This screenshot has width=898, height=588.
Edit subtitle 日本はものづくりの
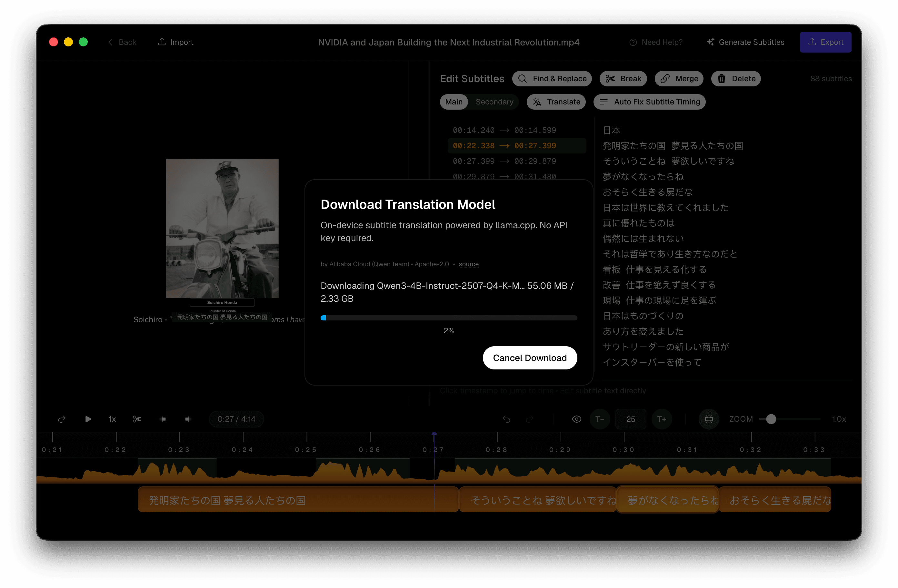643,316
